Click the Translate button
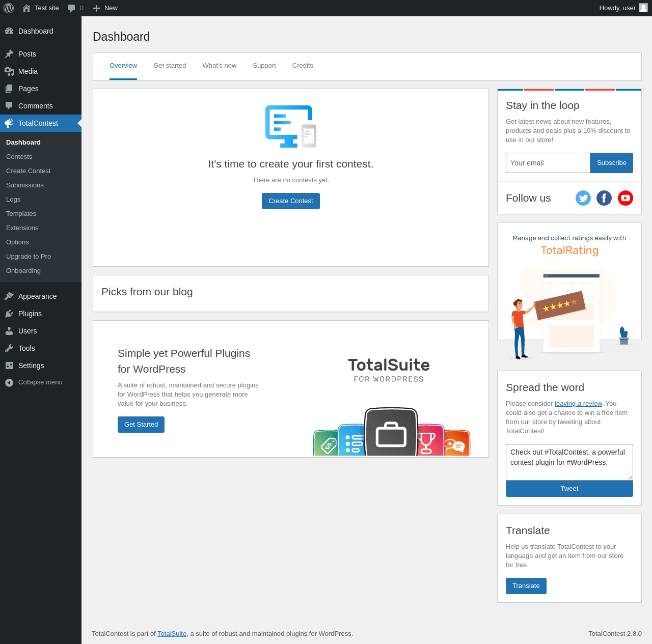Image resolution: width=652 pixels, height=644 pixels. 526,586
